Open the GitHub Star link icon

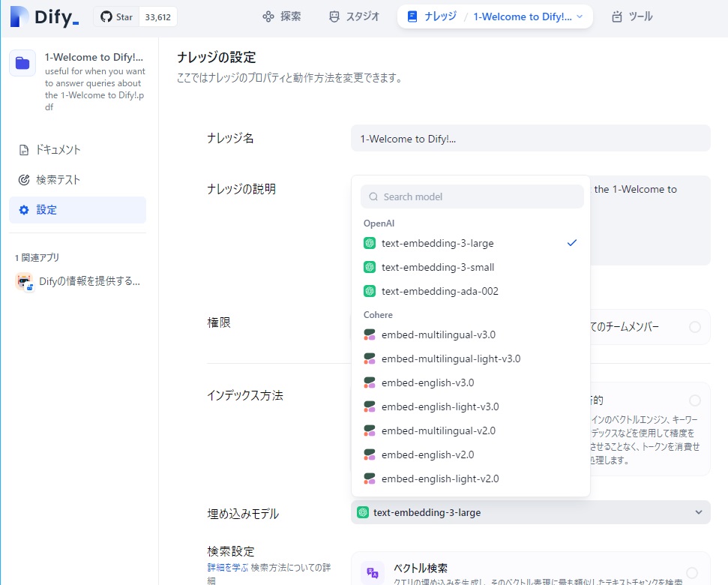[106, 17]
